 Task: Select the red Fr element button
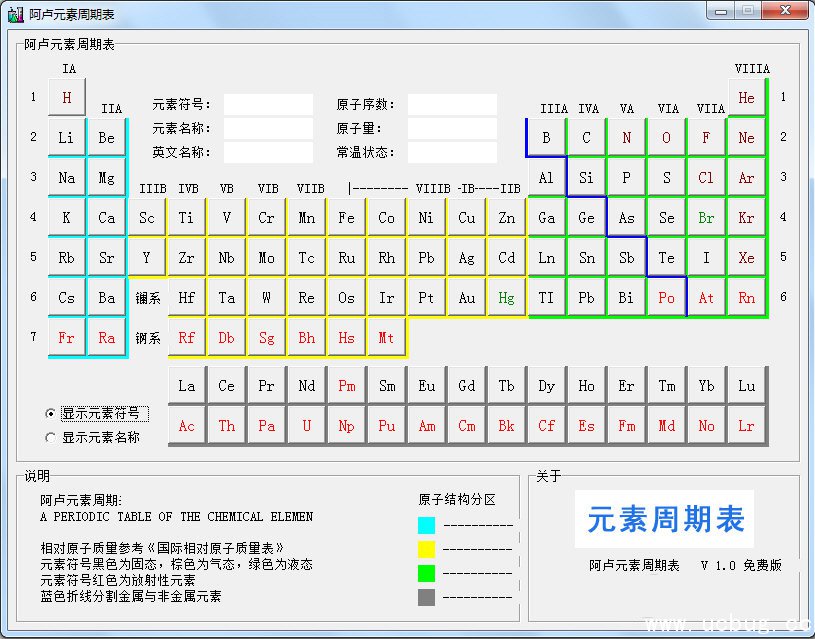coord(67,338)
